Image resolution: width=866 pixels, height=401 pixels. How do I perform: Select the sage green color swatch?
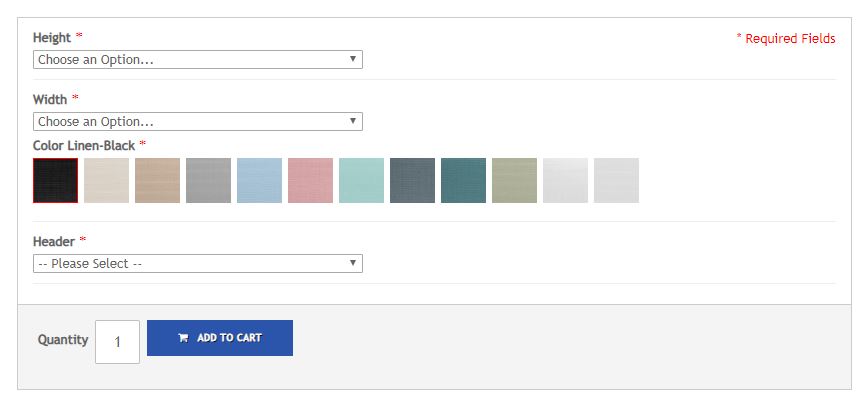[514, 181]
